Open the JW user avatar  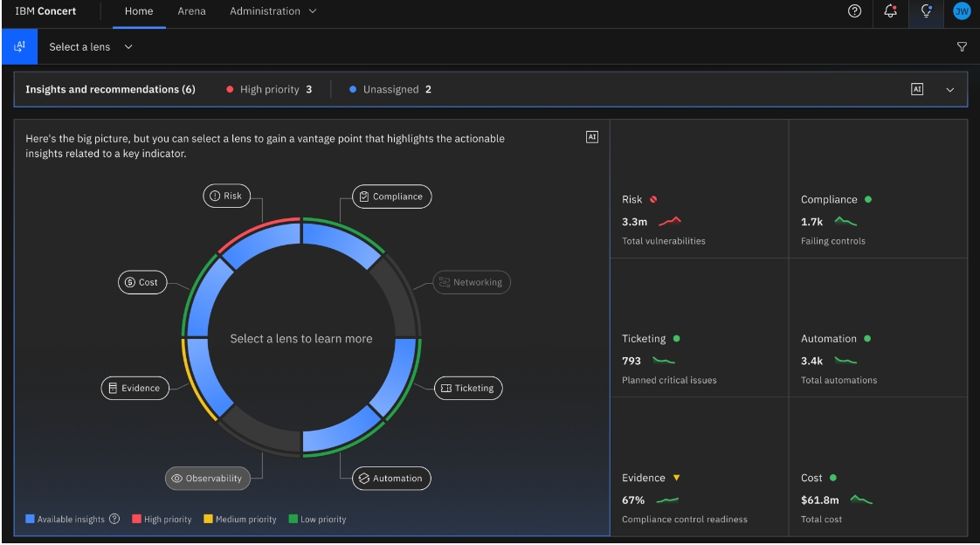point(961,11)
